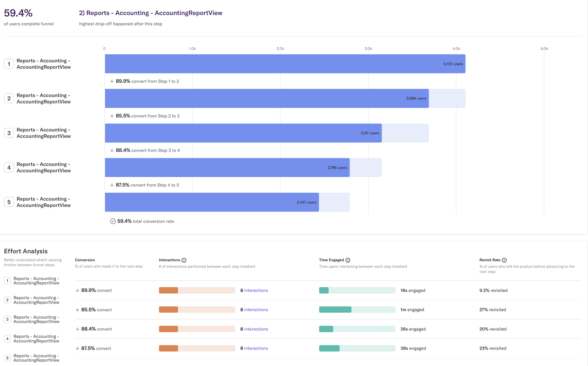Click the total conversion rate checkmark icon
This screenshot has width=588, height=366.
[x=113, y=221]
